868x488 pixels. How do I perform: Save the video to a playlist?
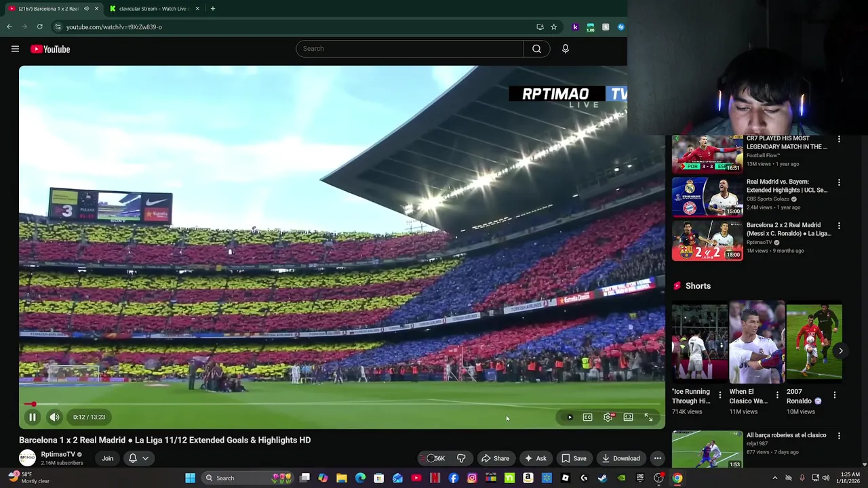tap(574, 458)
